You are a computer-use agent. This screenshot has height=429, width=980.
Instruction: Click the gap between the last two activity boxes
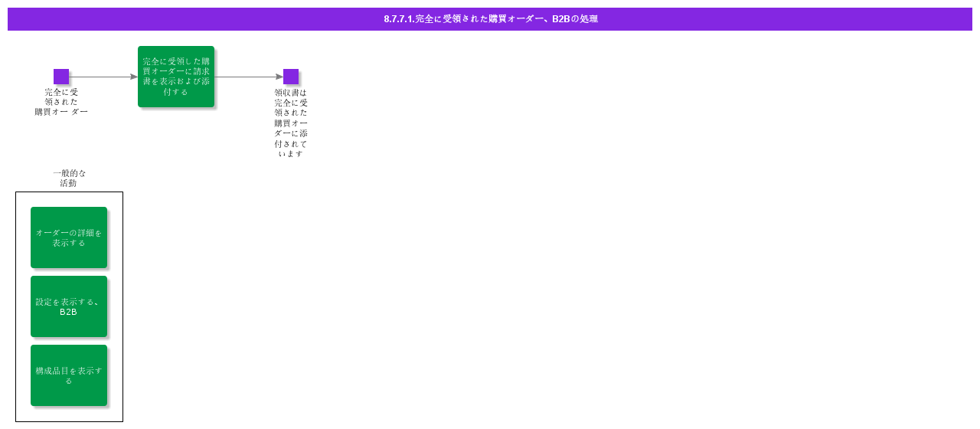point(69,341)
